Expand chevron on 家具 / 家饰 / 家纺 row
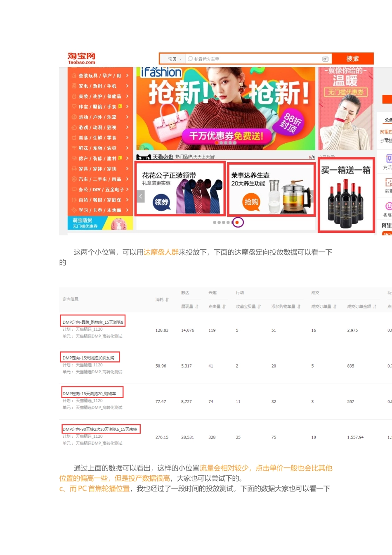 pos(127,168)
